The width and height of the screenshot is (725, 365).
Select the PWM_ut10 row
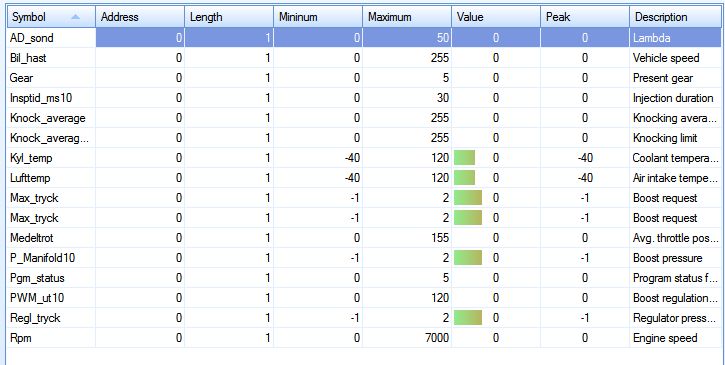click(364, 298)
